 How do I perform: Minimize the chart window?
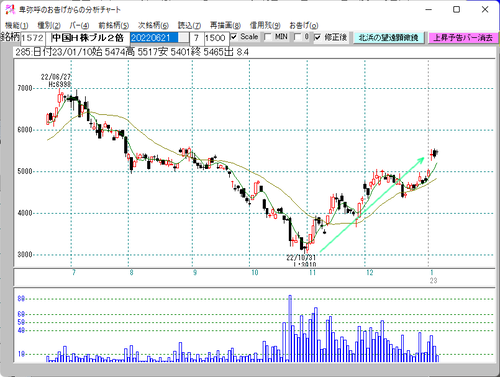429,9
